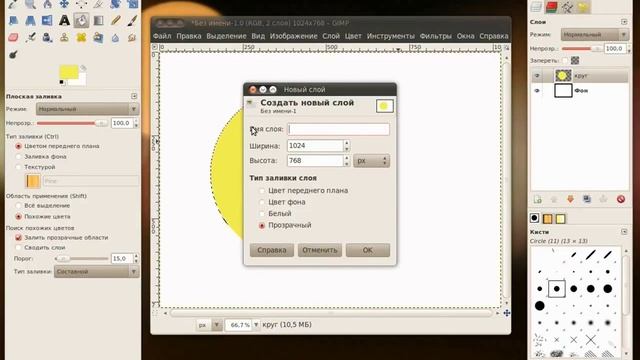Open Layers panel configuration menu button
Viewport: 640px width, 360px height.
click(624, 22)
